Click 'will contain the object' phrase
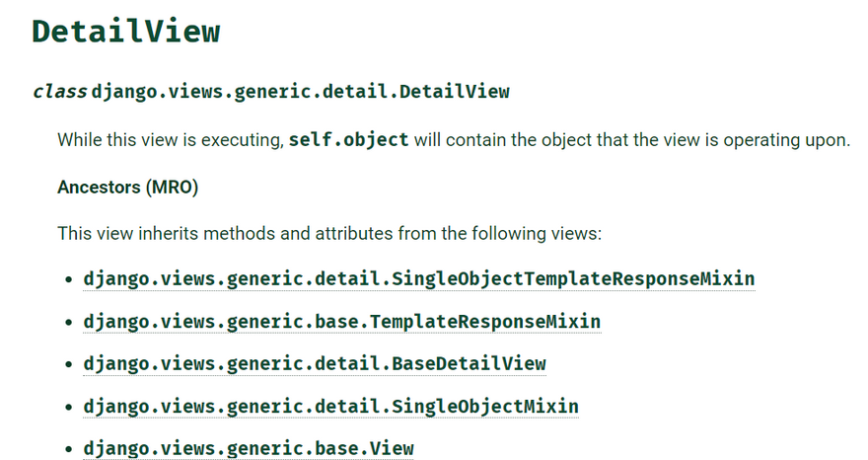This screenshot has width=868, height=460. coord(505,140)
